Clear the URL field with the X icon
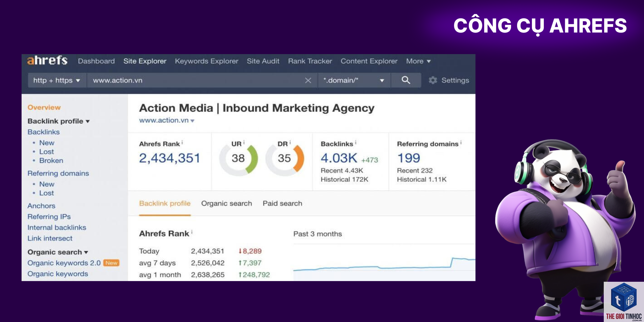Image resolution: width=644 pixels, height=322 pixels. [x=308, y=80]
